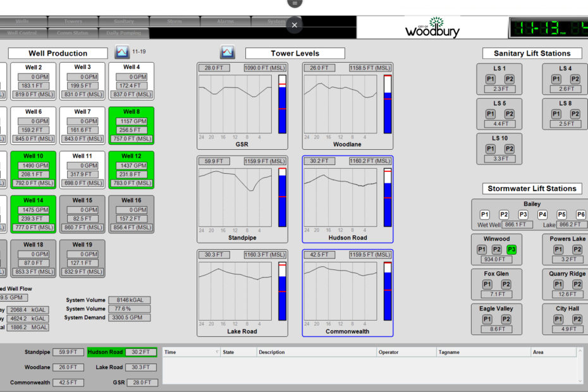
Task: Click the Woodlane tower level bar
Action: click(x=388, y=104)
